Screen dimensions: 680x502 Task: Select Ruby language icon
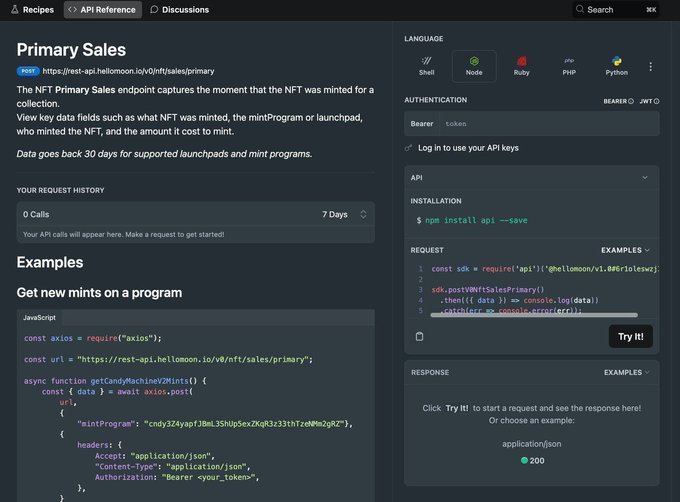pos(522,66)
